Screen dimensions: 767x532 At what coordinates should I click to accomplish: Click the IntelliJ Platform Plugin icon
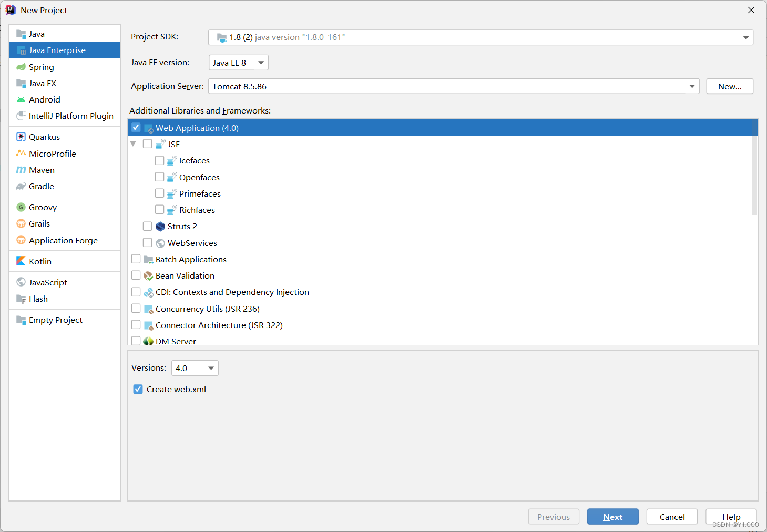pyautogui.click(x=21, y=116)
